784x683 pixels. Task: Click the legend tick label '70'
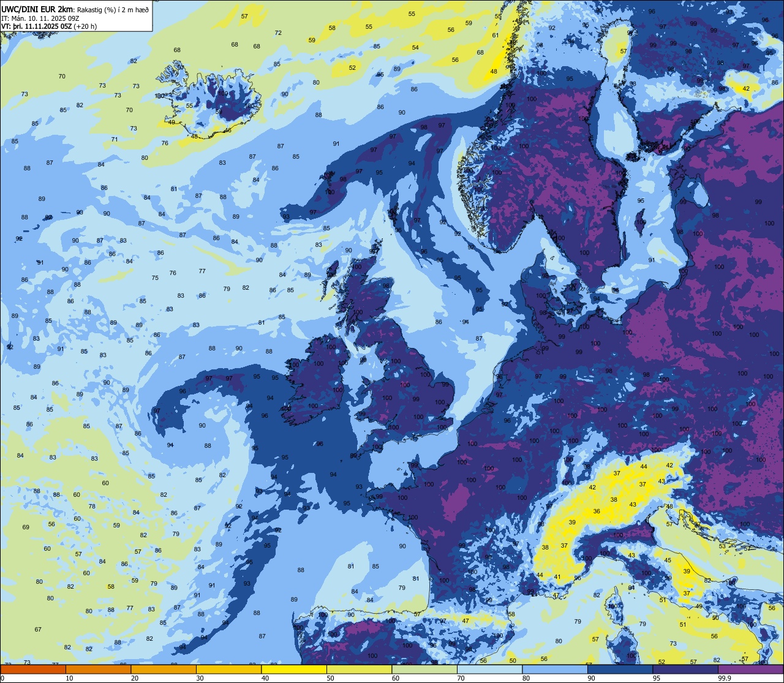pos(461,678)
